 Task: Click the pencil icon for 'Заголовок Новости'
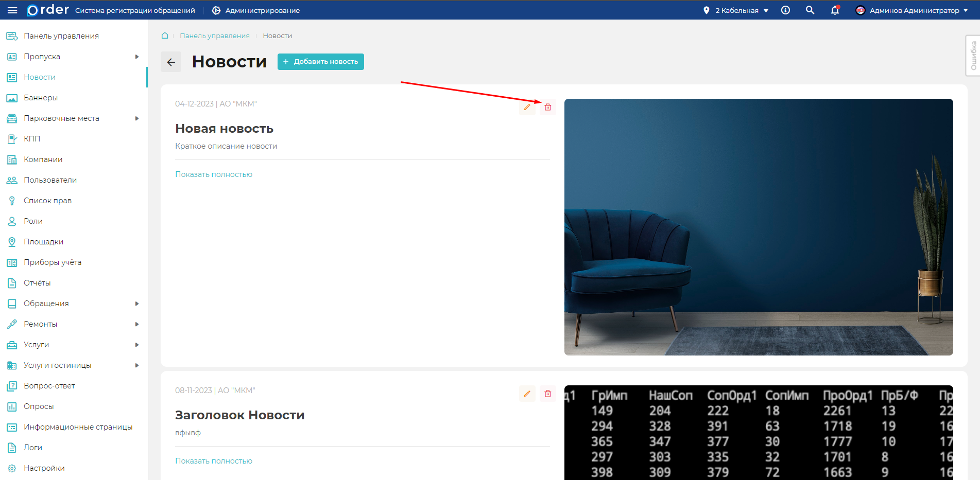tap(527, 394)
